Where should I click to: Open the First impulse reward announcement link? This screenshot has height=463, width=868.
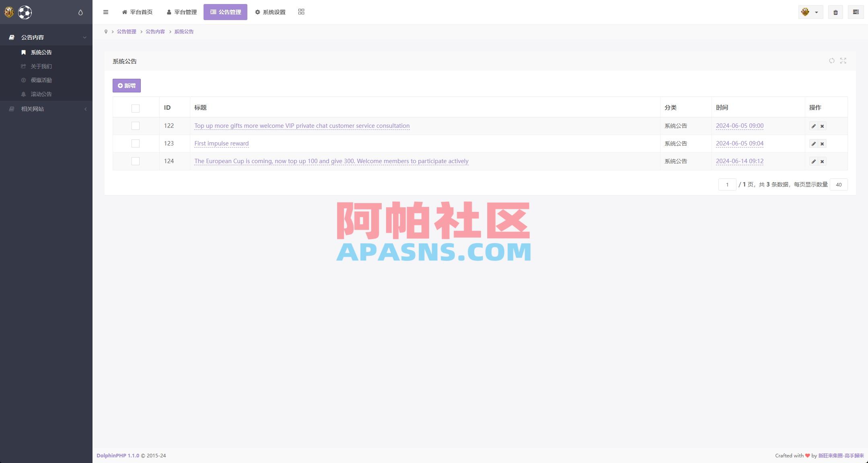pos(221,143)
